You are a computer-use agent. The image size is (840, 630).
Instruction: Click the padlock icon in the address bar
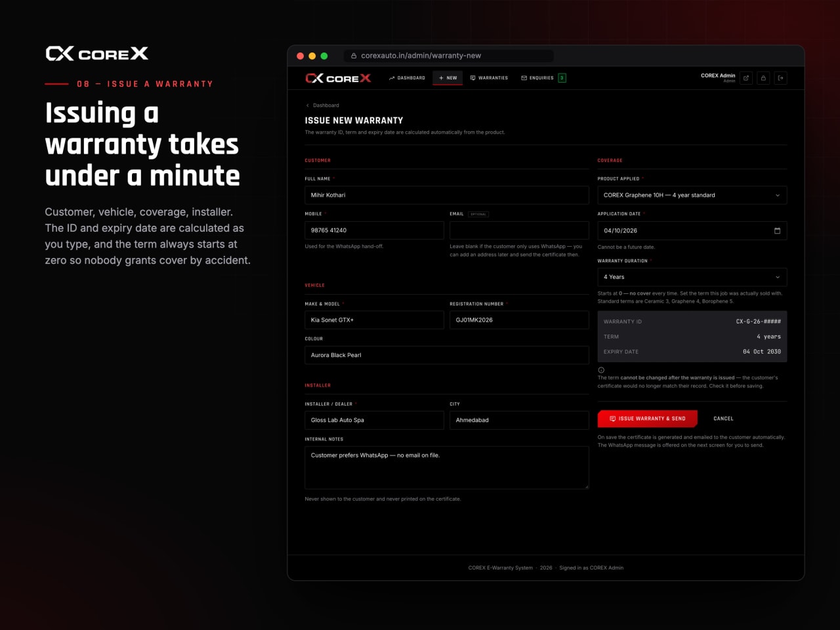coord(354,56)
